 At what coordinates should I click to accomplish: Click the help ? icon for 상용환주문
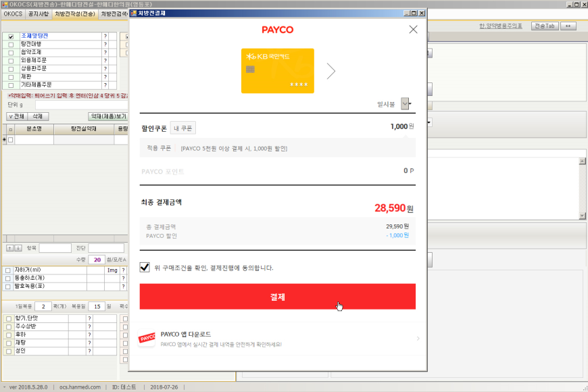105,69
